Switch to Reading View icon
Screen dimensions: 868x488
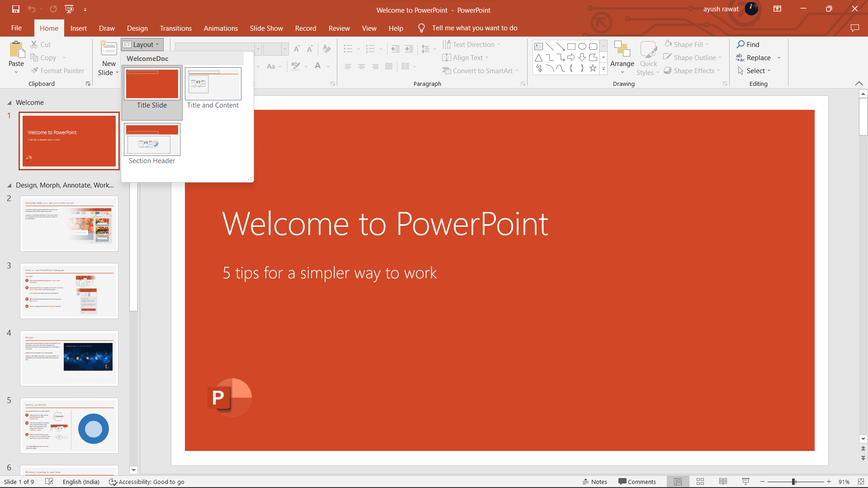pos(723,482)
